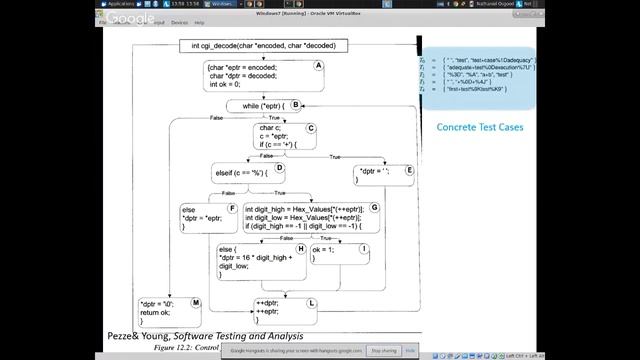This screenshot has width=640, height=360.
Task: Click the circled L node label
Action: click(x=311, y=303)
